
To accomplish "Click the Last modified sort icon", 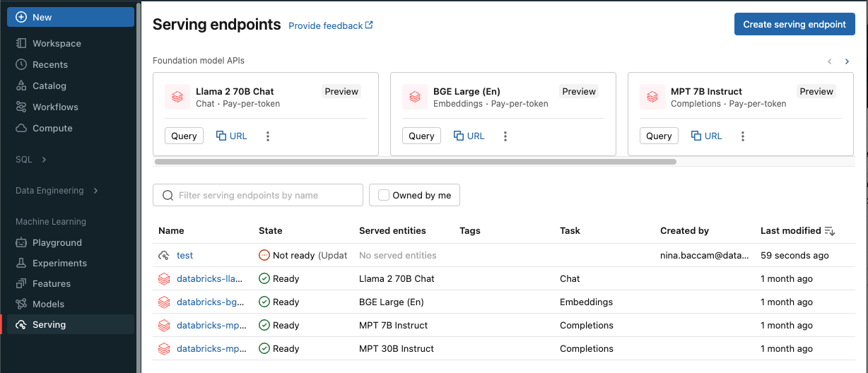I will [830, 231].
